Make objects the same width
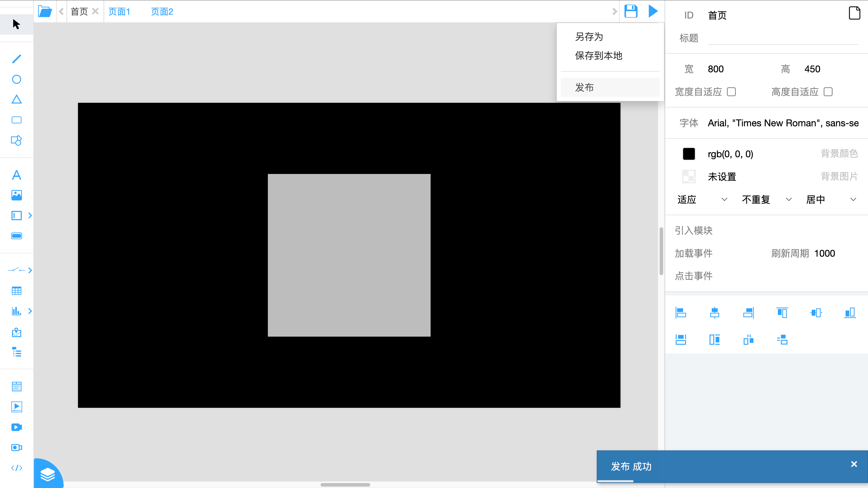 click(x=681, y=340)
